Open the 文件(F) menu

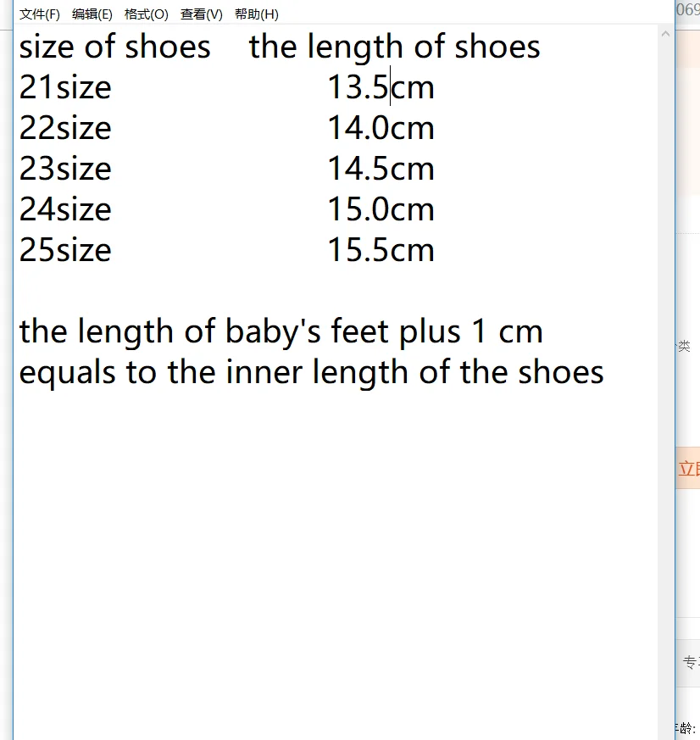[x=40, y=14]
